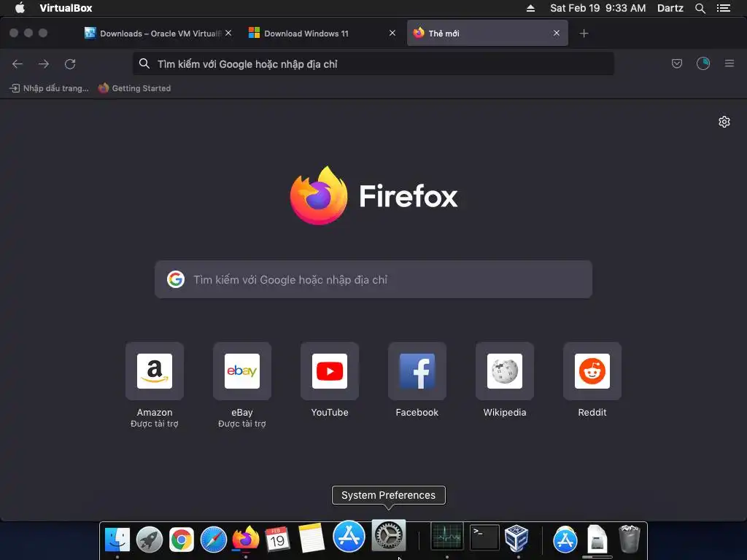Open eBay shortcut tile
Screen dimensions: 747x560
[x=242, y=371]
